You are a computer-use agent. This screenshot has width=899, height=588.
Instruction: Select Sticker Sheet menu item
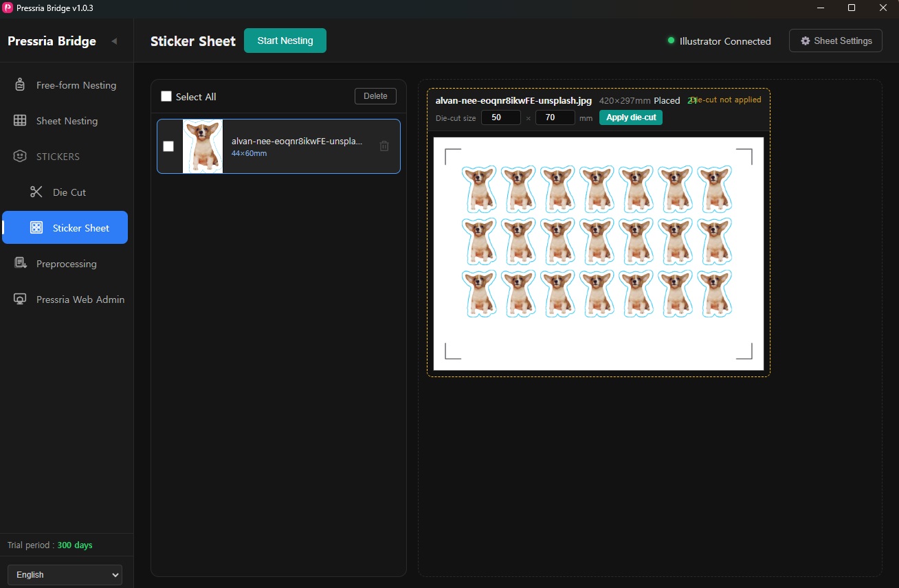(65, 227)
